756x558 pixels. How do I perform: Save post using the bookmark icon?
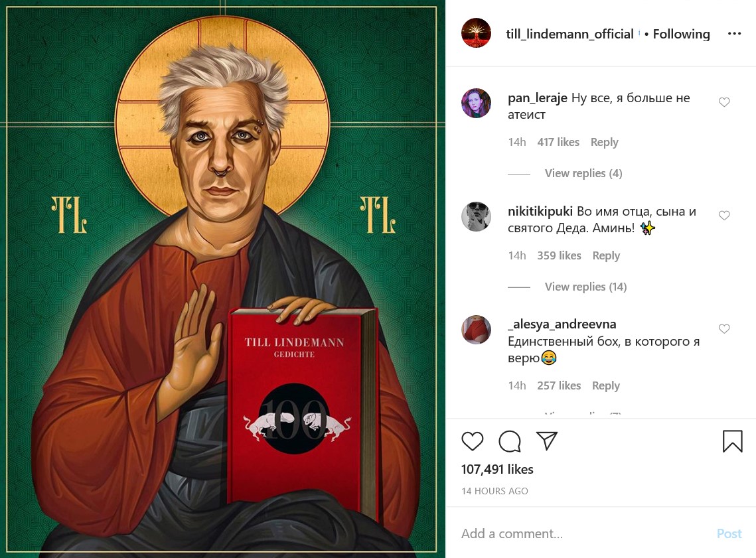tap(732, 441)
